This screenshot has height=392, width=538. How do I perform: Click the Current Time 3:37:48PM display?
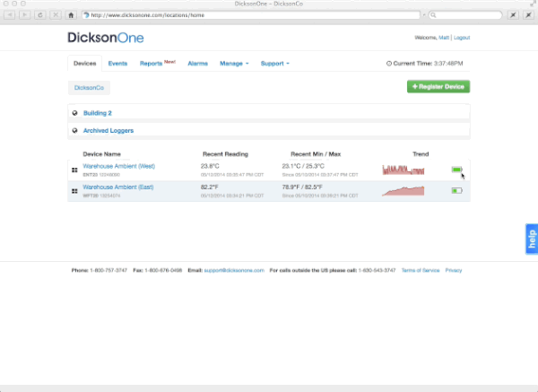425,64
